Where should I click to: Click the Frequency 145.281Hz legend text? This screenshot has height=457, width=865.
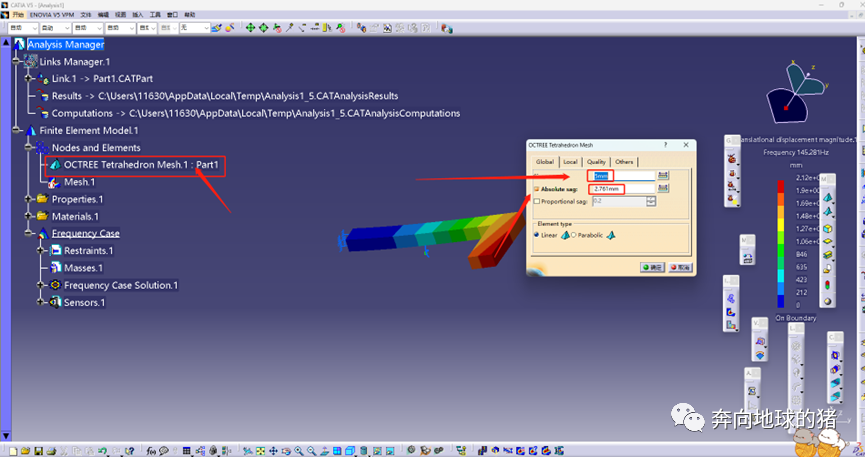click(x=795, y=152)
